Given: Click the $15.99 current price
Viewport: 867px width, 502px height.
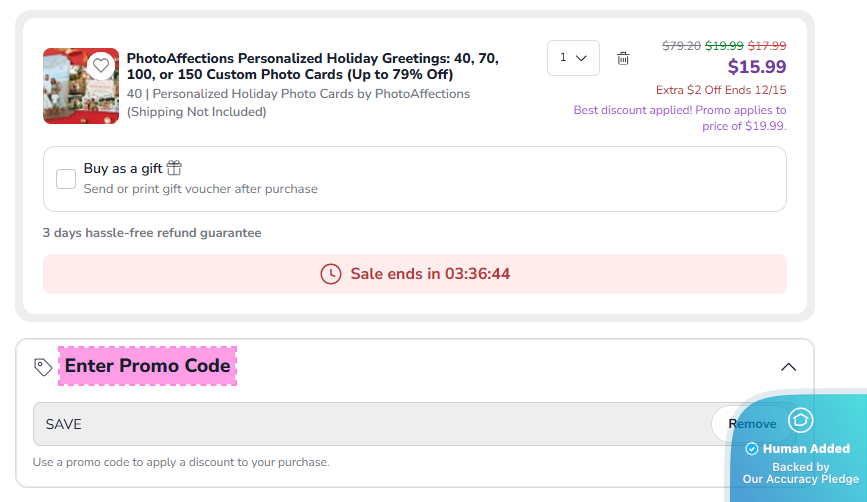Looking at the screenshot, I should click(756, 67).
